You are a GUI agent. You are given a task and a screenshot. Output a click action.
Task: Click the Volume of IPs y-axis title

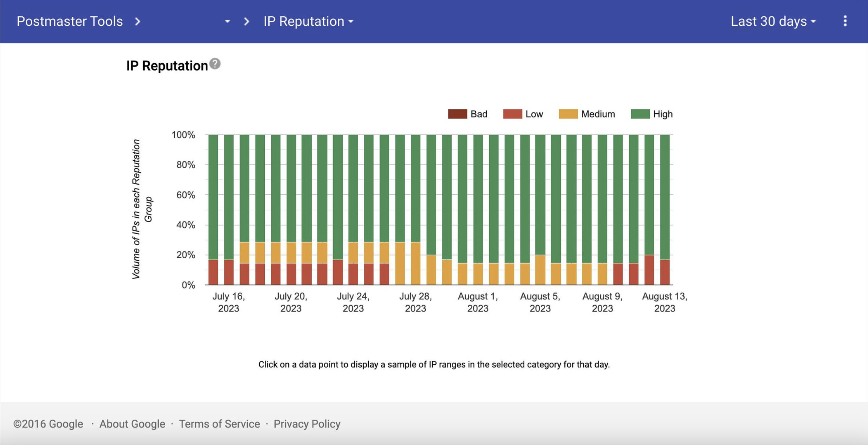(142, 209)
